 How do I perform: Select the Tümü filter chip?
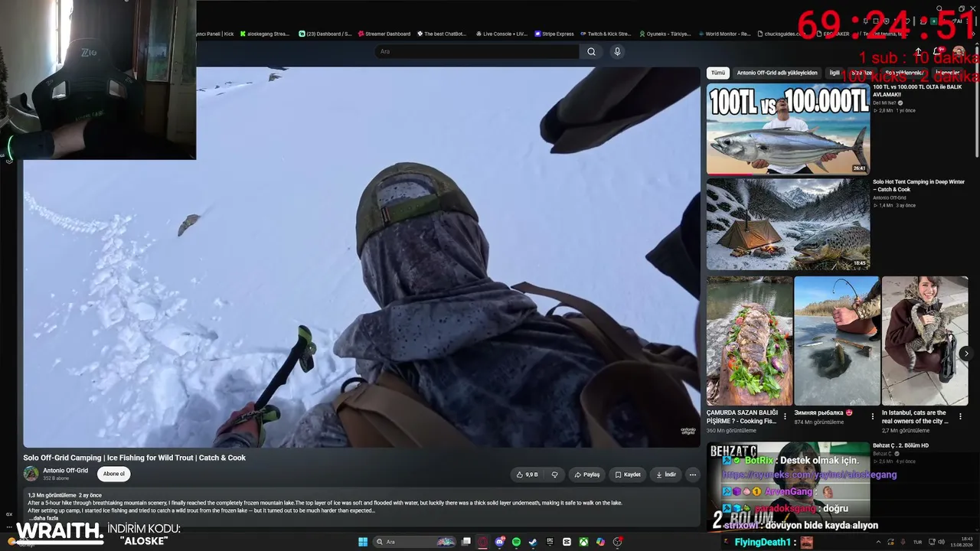[x=717, y=73]
